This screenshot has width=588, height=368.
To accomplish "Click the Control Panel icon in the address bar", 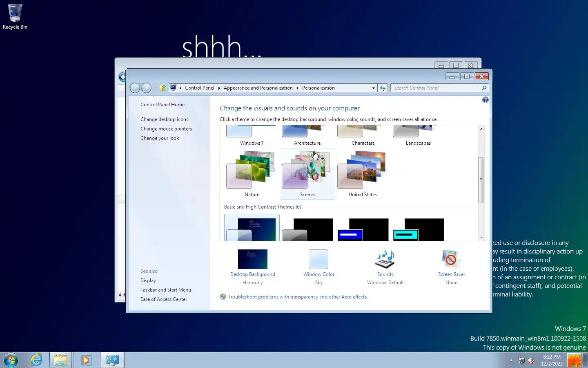I will click(x=173, y=88).
